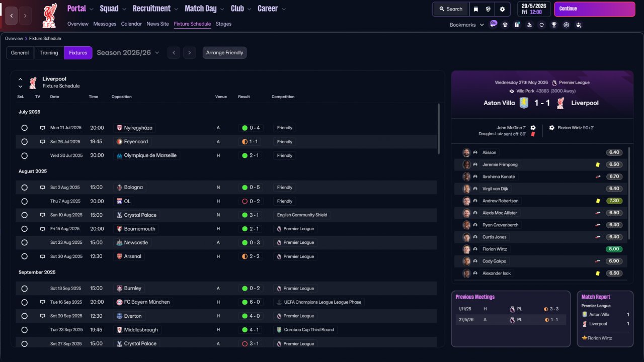Click the Premier League icon in the Newcastle row
The height and width of the screenshot is (362, 644).
(x=279, y=242)
